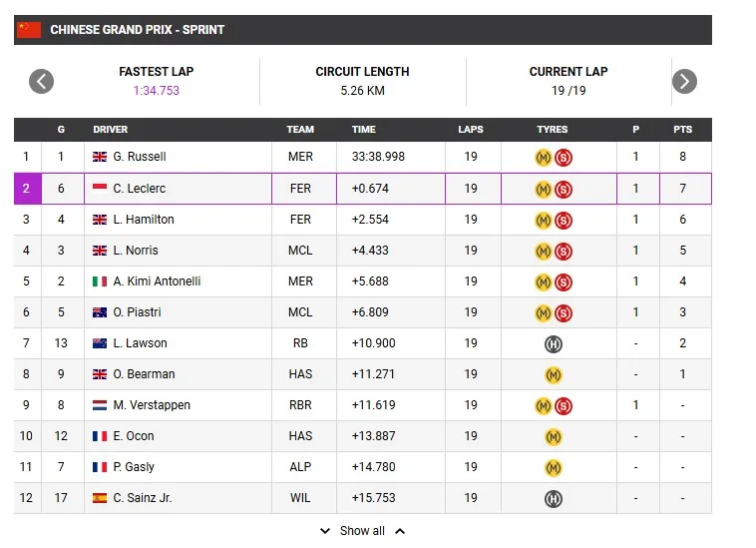Screen dimensions: 756x548
Task: Click the medium tyre icon for P. Gasly
Action: pos(553,467)
